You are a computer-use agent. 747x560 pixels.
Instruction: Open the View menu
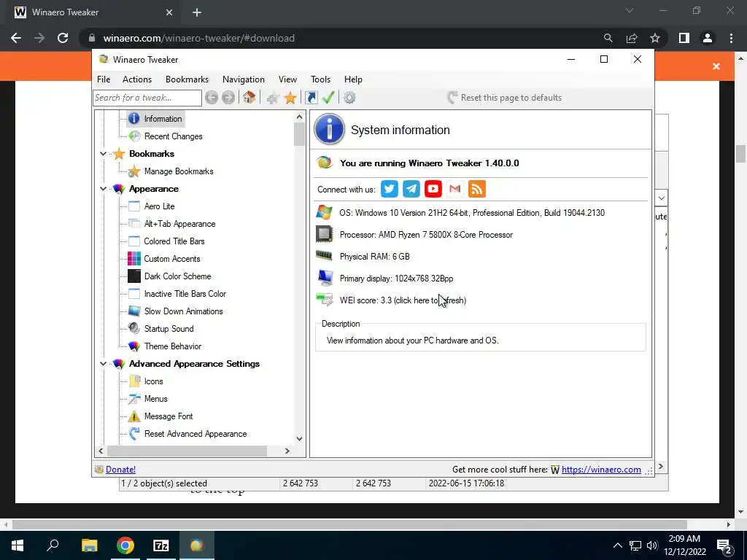pyautogui.click(x=287, y=79)
